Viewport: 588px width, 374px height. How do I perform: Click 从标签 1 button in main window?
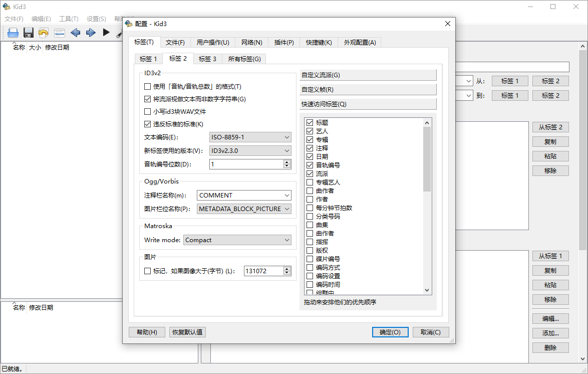click(550, 256)
